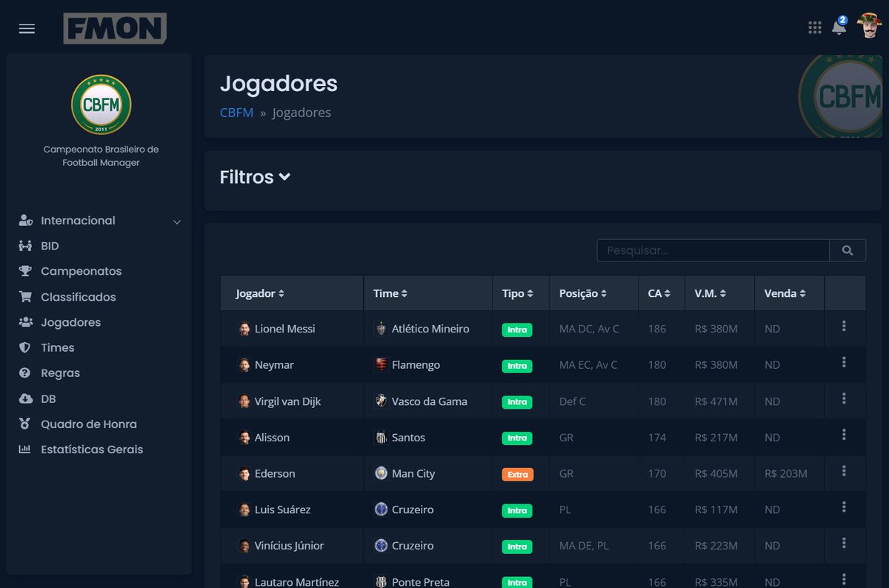
Task: Click CA value 174 in Alisson row
Action: pyautogui.click(x=657, y=438)
